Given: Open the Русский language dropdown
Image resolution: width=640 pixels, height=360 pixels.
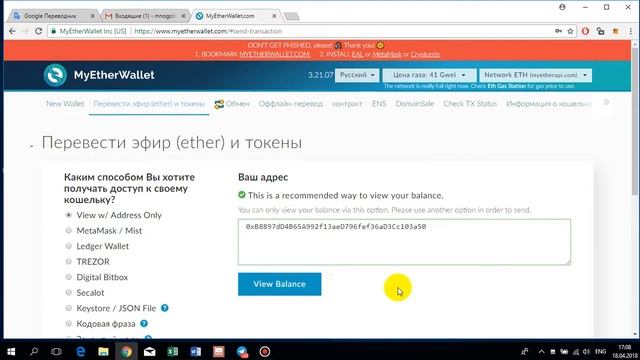Looking at the screenshot, I should pos(357,75).
